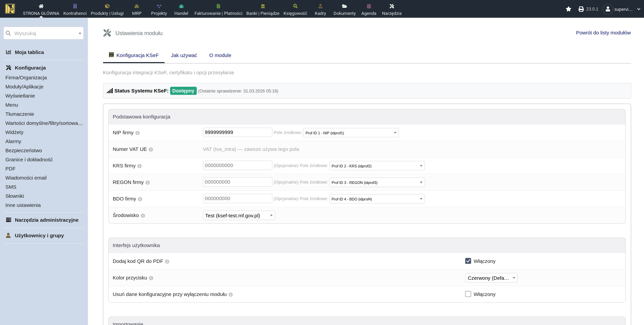Viewport: 644px width, 325px height.
Task: Switch to the Jak używać tab
Action: (x=184, y=55)
